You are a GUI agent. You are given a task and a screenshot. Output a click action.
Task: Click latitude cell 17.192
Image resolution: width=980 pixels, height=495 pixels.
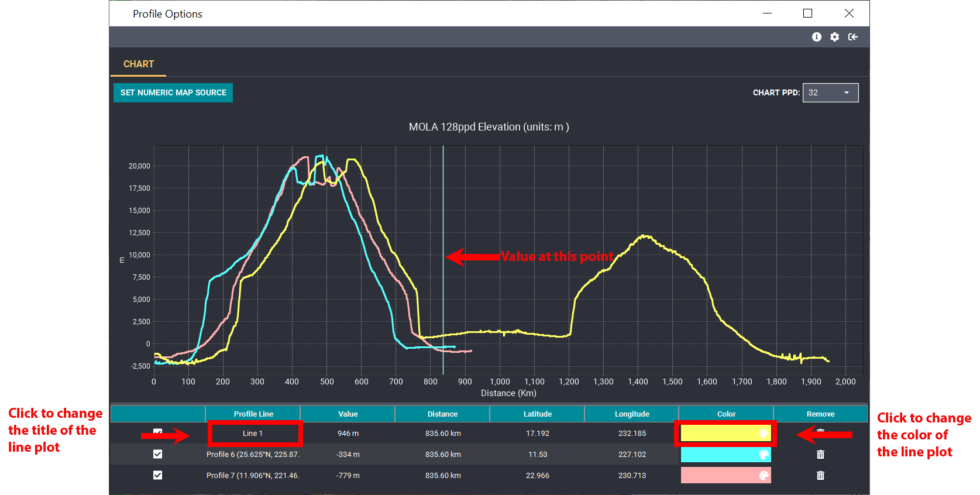coord(537,434)
